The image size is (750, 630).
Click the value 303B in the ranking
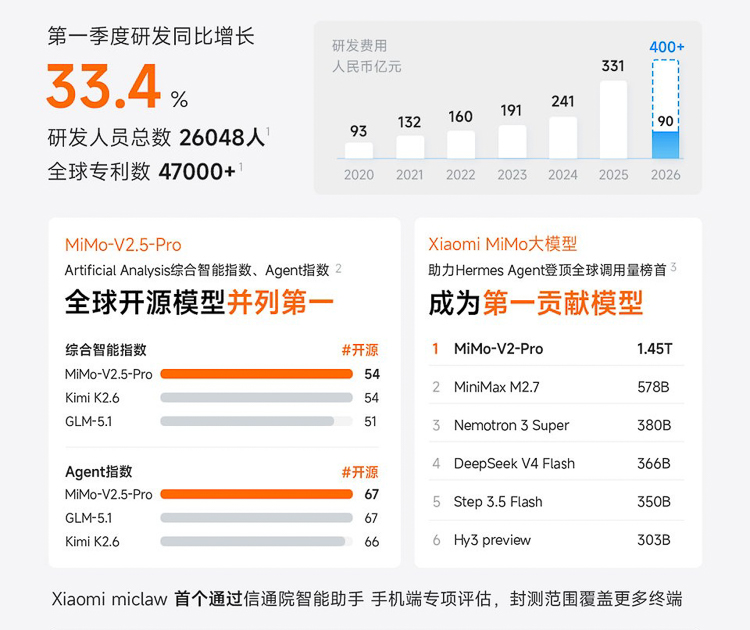pyautogui.click(x=654, y=540)
